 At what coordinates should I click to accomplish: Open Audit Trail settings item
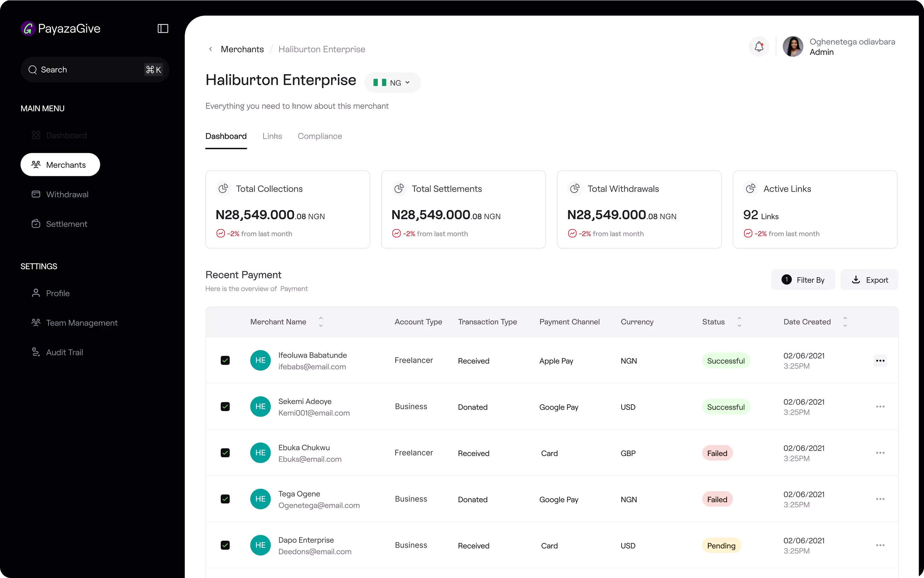click(57, 352)
